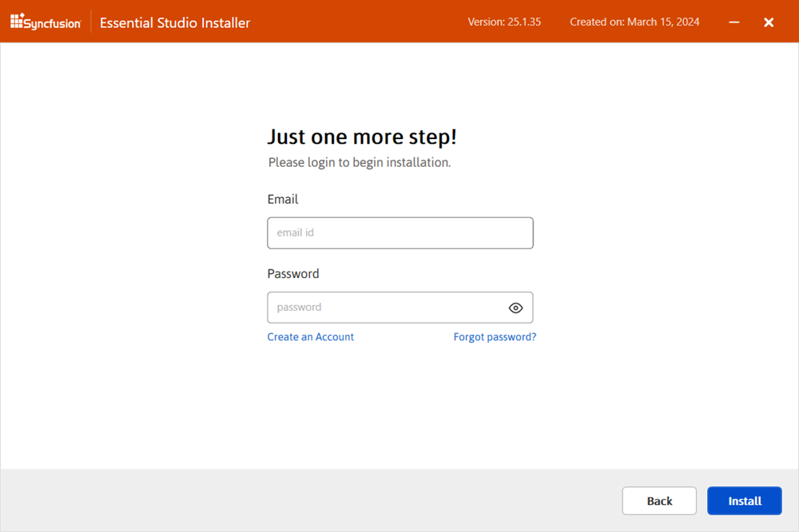Select the Email field label
This screenshot has height=532, width=799.
(x=282, y=199)
